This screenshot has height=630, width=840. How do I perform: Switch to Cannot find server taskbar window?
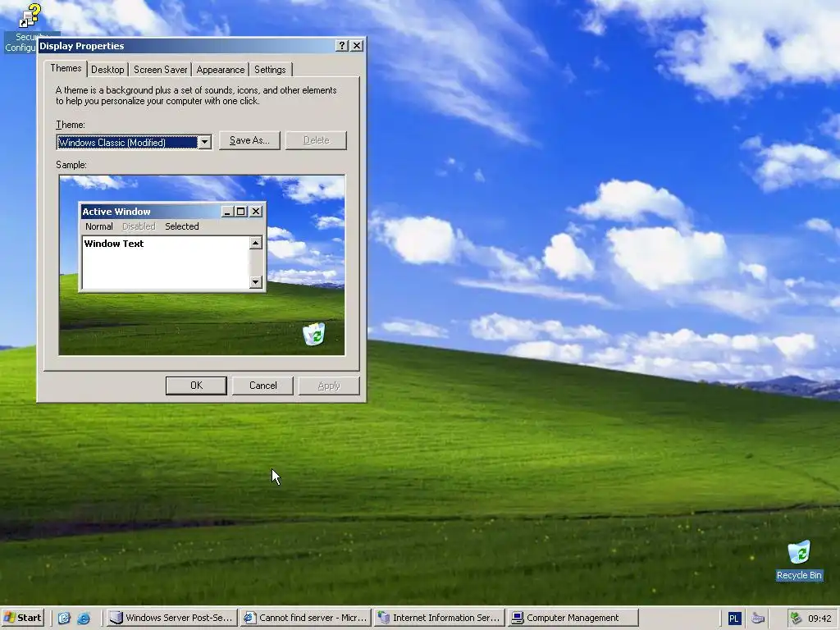(x=305, y=618)
